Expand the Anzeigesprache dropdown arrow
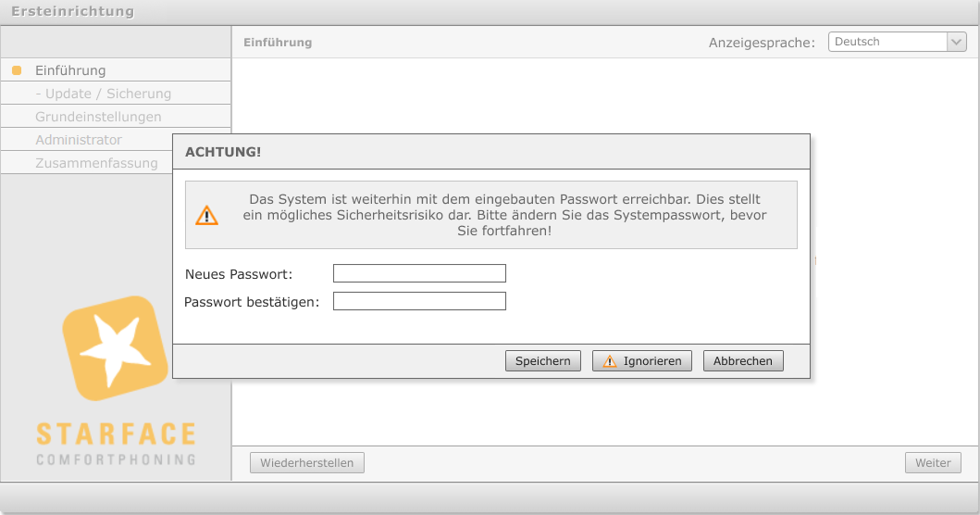 pyautogui.click(x=956, y=42)
